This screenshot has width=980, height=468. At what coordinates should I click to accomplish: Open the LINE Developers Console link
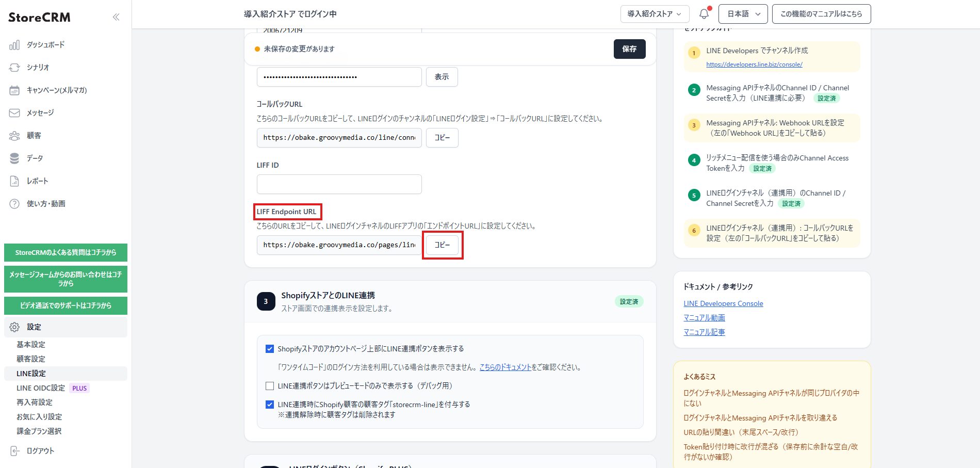[x=723, y=303]
